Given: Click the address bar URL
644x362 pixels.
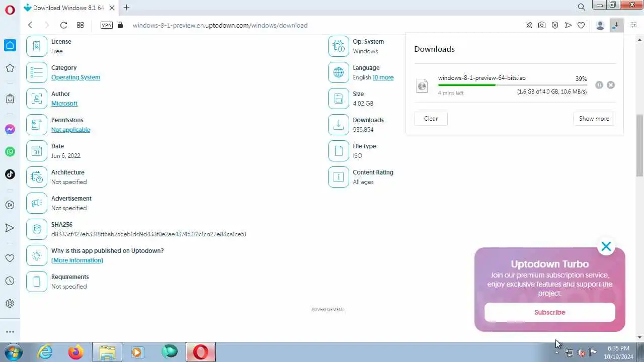Looking at the screenshot, I should (x=220, y=25).
